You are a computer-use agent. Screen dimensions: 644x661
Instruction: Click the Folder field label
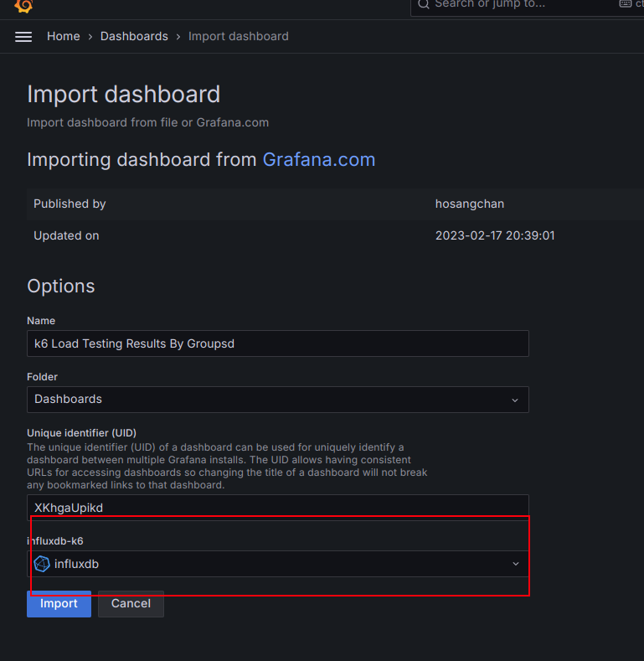click(42, 377)
